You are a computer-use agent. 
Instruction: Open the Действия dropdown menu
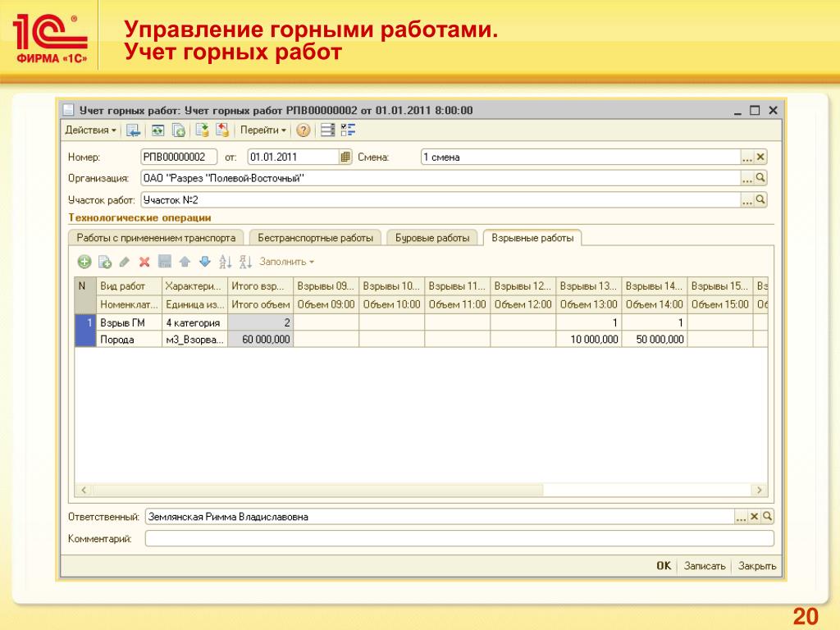[90, 130]
